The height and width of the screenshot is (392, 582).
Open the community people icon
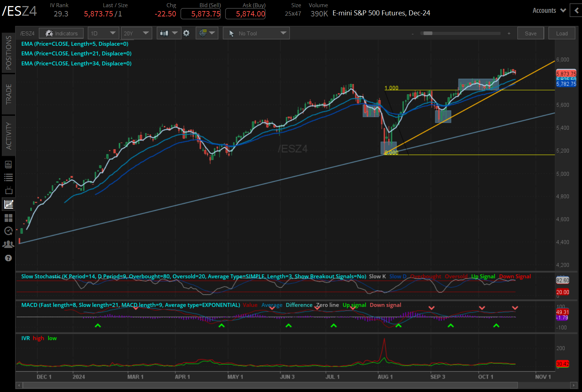click(x=9, y=244)
